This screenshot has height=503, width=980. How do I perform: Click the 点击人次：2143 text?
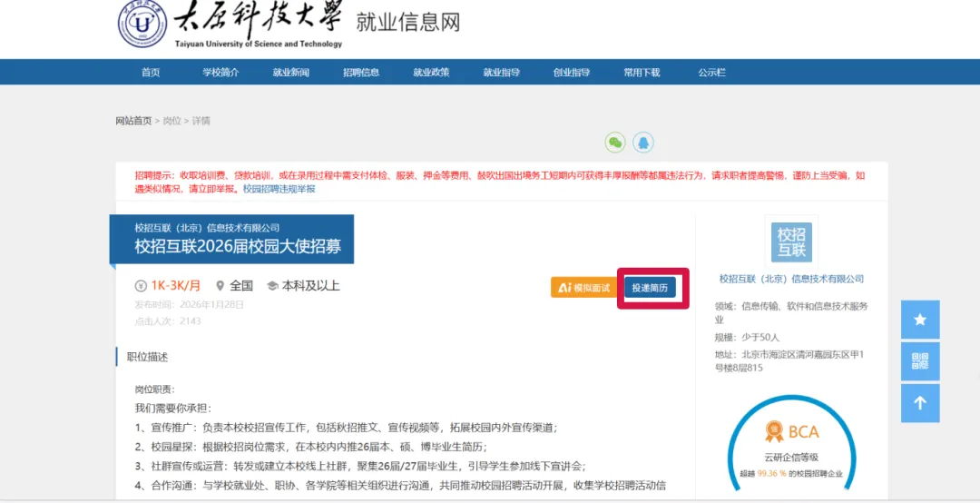168,321
